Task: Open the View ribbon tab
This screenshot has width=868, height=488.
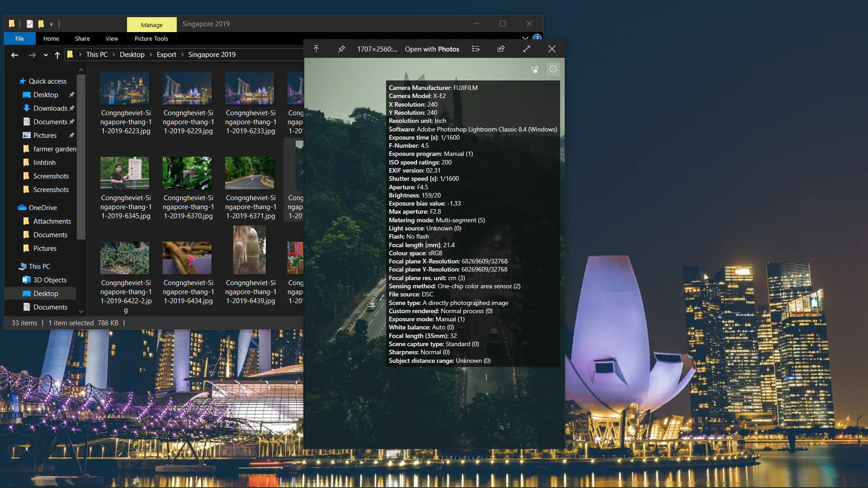Action: [112, 38]
